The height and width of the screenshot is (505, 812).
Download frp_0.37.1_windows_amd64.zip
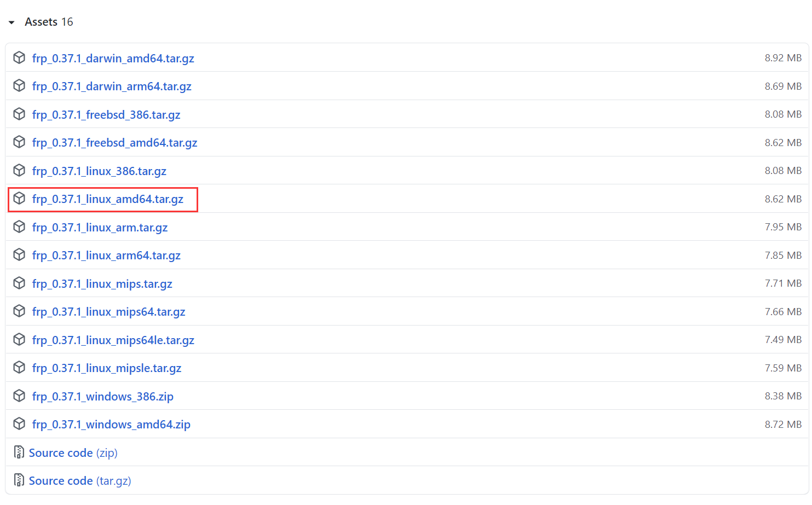(x=111, y=425)
